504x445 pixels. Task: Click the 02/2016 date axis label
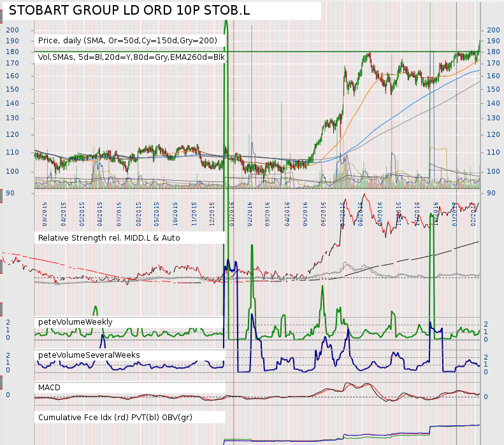pos(250,214)
